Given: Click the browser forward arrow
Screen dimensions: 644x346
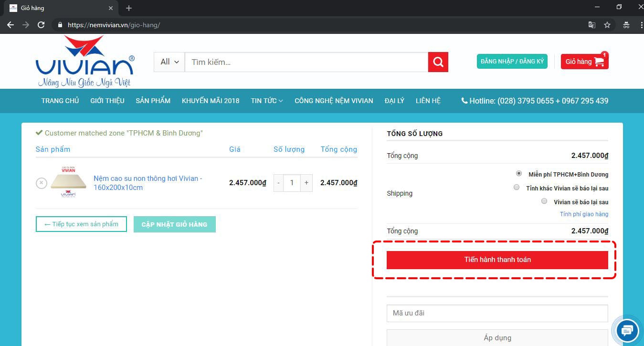Looking at the screenshot, I should click(26, 25).
